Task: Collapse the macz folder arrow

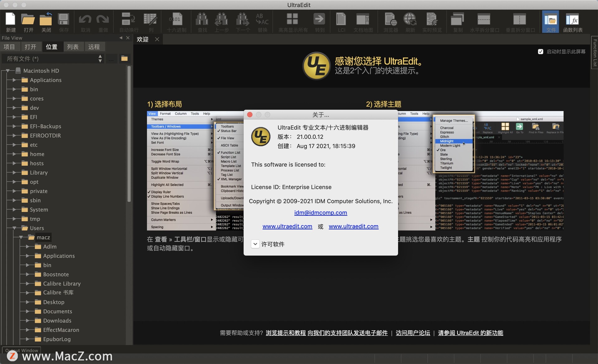Action: (x=21, y=238)
